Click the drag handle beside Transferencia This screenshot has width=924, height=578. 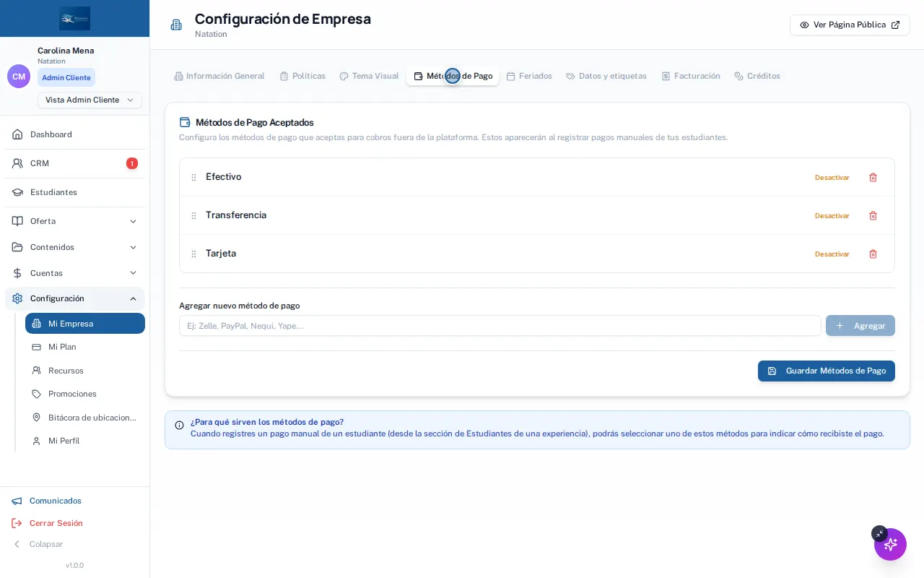(x=193, y=215)
